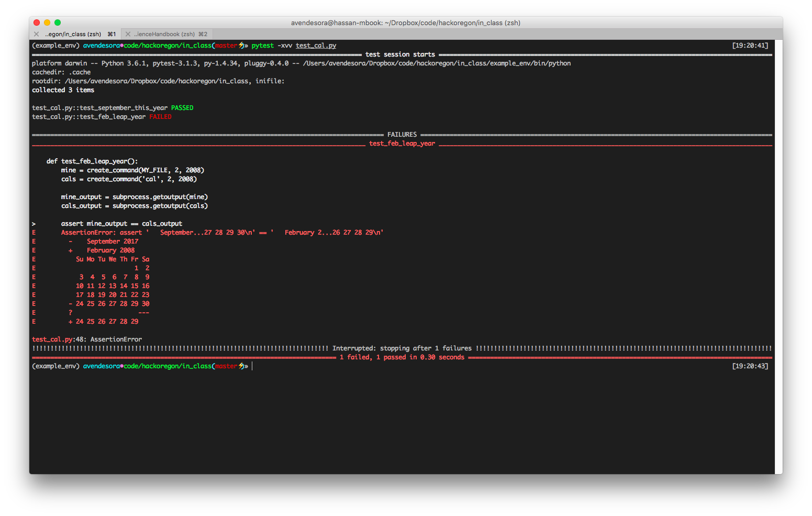Click the calendar row '10 11 12 13 14 15 16'
Image resolution: width=812 pixels, height=516 pixels.
click(113, 286)
